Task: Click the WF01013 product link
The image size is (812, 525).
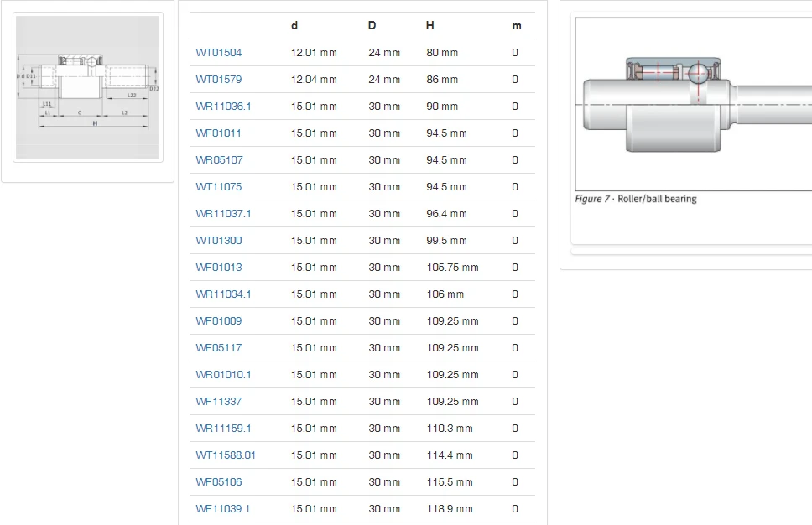Action: 218,268
